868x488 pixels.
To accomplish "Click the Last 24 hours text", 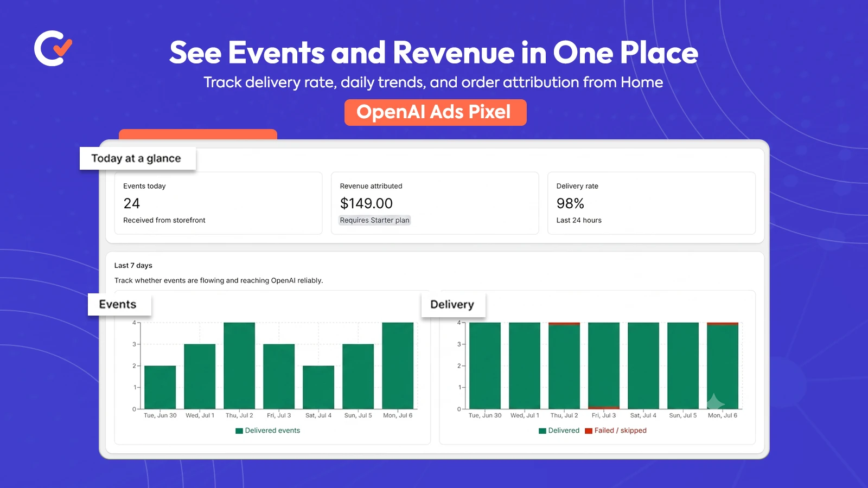I will coord(579,220).
